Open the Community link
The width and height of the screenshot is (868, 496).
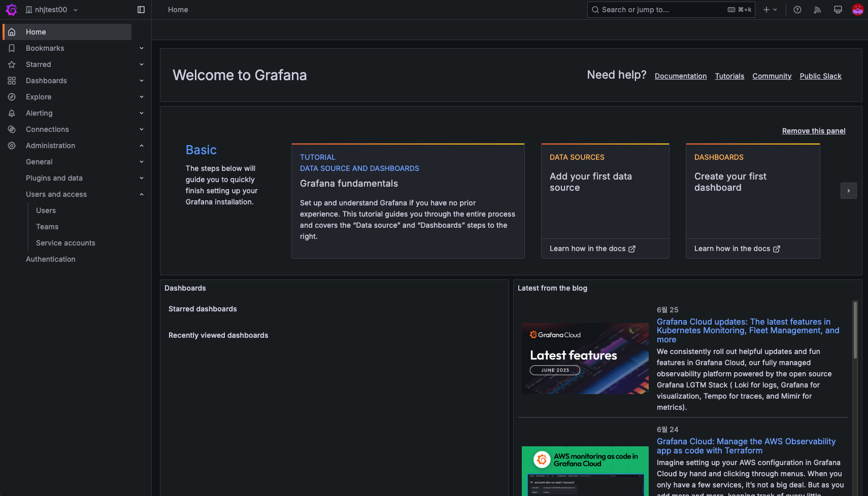click(772, 76)
